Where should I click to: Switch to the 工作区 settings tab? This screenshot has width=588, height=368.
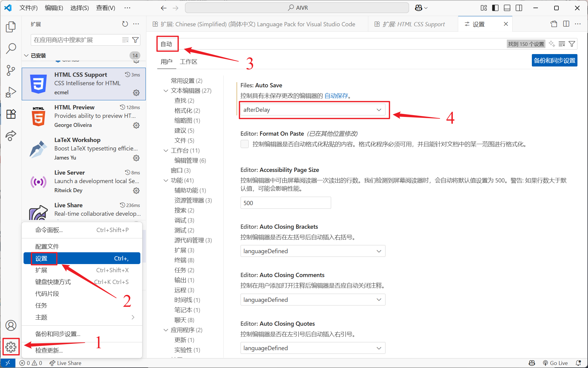tap(188, 62)
